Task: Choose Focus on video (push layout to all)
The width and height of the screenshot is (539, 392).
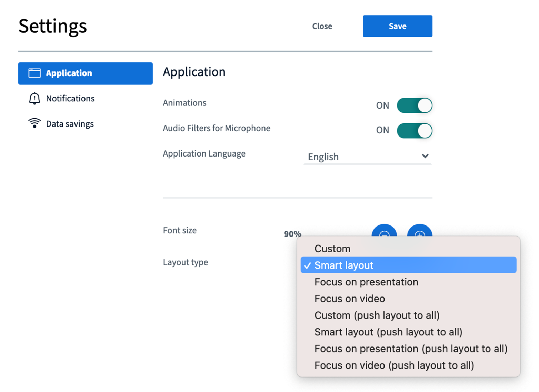Action: [x=394, y=365]
